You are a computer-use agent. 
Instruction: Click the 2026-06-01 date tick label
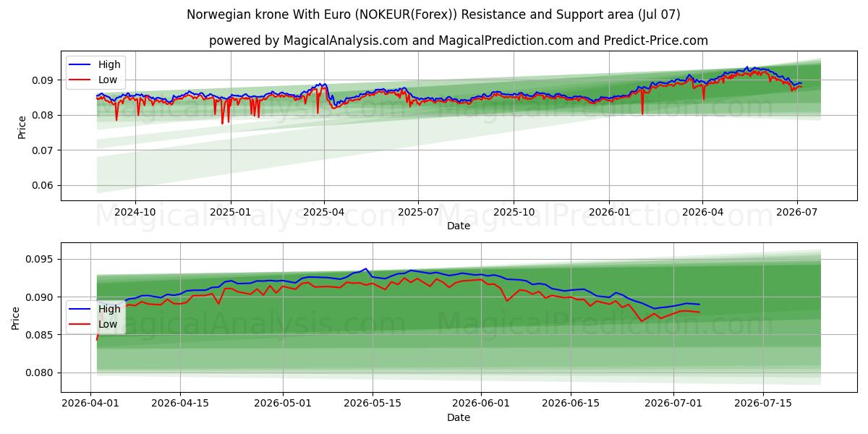point(482,405)
